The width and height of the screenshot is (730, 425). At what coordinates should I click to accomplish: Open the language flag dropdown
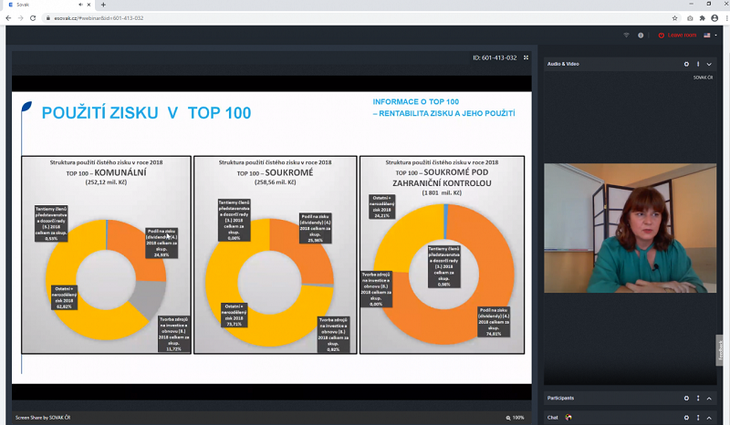708,35
